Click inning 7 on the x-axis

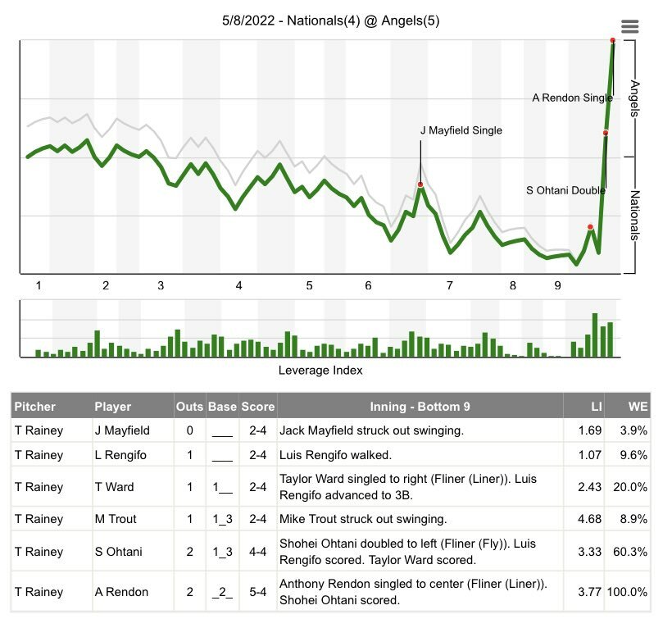click(x=450, y=285)
